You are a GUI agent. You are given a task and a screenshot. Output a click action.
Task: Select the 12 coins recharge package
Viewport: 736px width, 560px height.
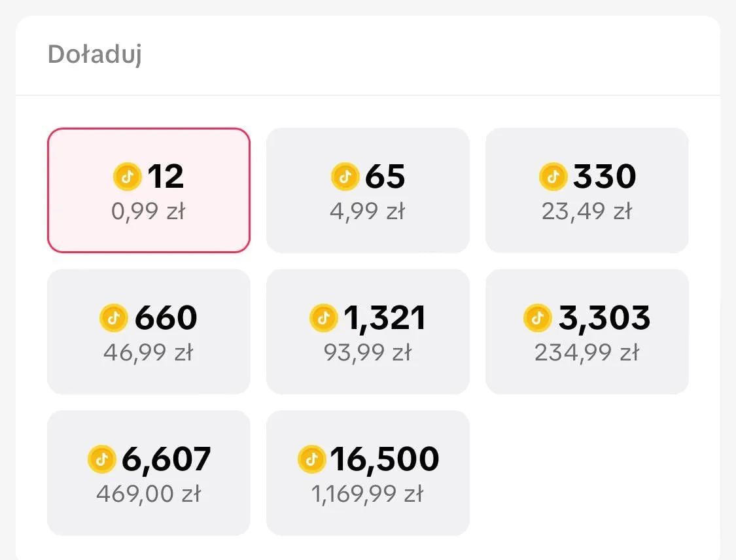(x=149, y=190)
